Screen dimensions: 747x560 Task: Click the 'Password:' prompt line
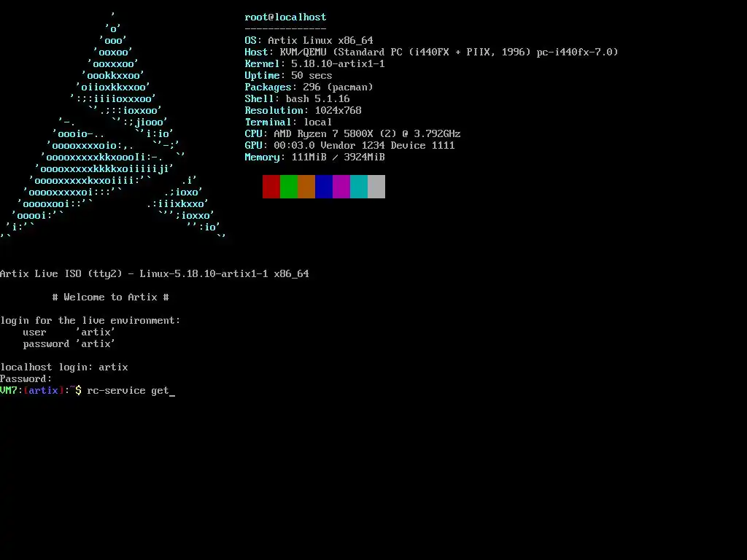(26, 379)
